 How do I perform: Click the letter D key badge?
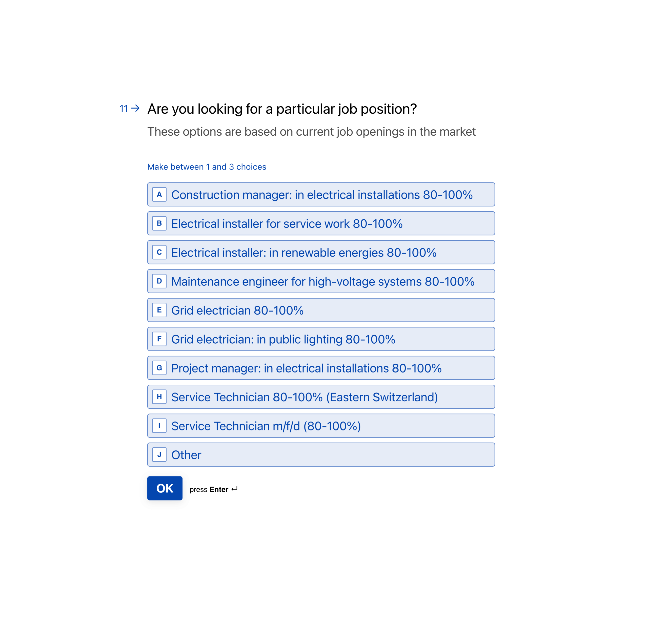pyautogui.click(x=159, y=281)
